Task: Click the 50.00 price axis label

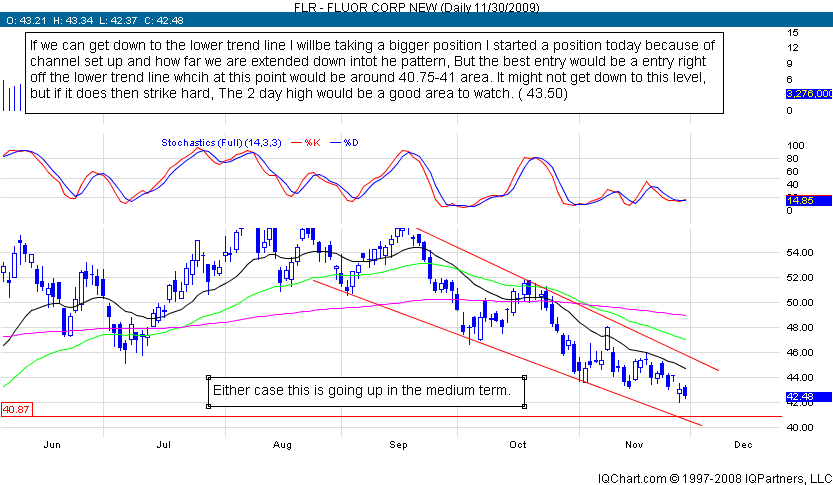Action: point(800,302)
